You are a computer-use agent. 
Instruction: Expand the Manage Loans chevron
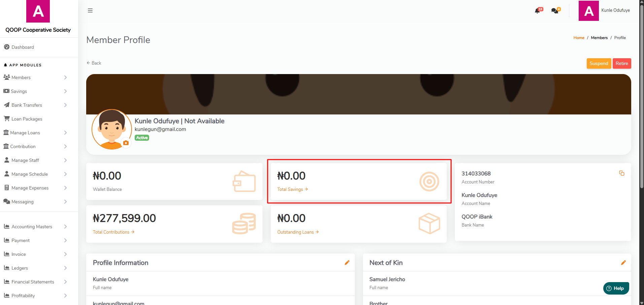(65, 133)
